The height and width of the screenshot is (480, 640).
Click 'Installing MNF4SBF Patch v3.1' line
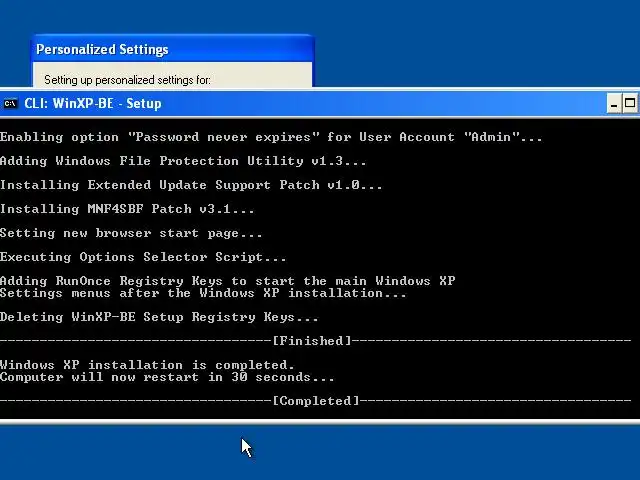127,209
